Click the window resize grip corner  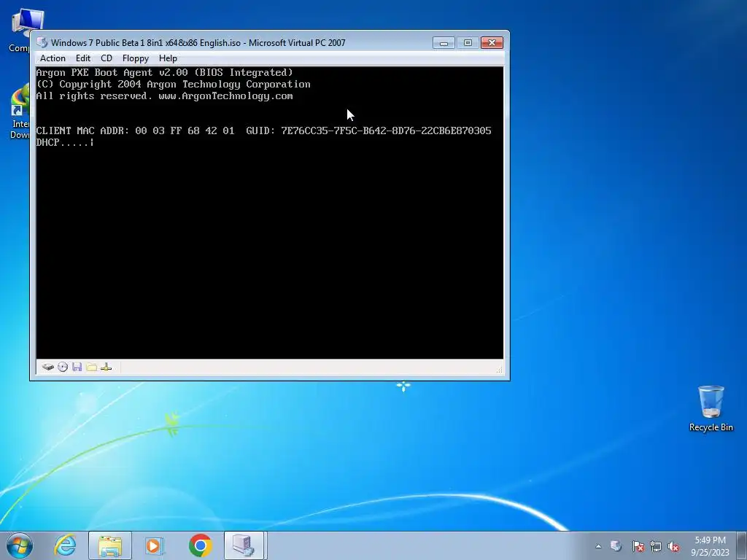[x=499, y=369]
